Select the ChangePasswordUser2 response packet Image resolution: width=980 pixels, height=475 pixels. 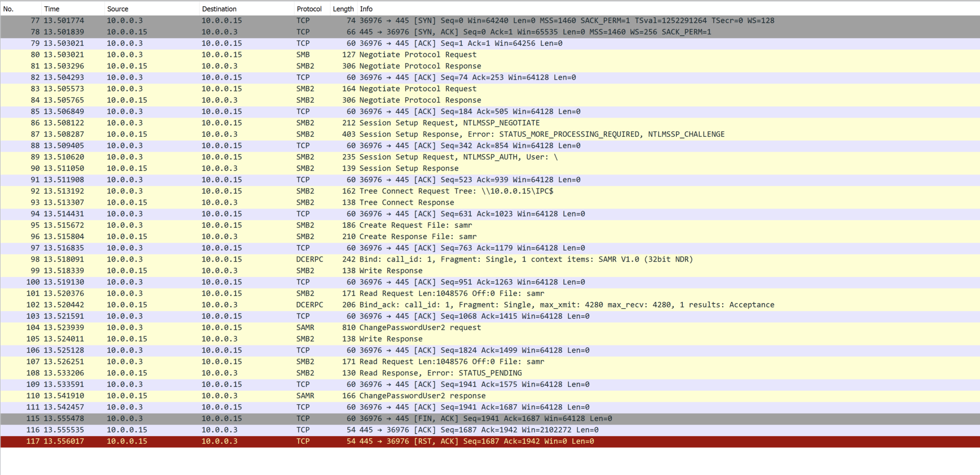[287, 396]
